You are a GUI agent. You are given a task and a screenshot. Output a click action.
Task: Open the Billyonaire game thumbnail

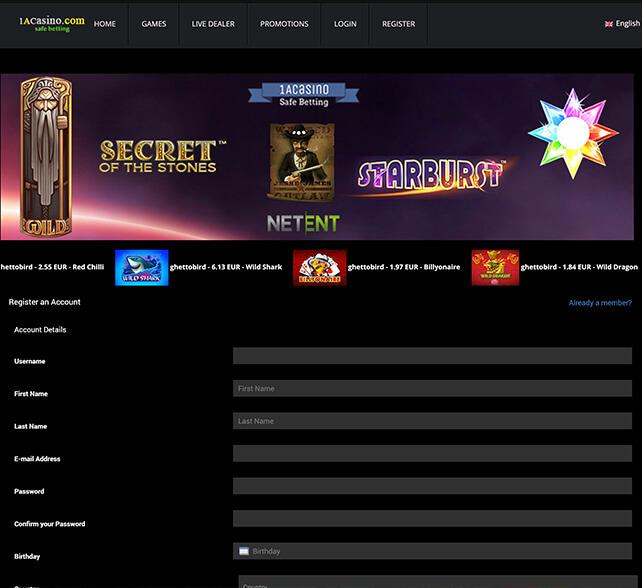pyautogui.click(x=319, y=267)
